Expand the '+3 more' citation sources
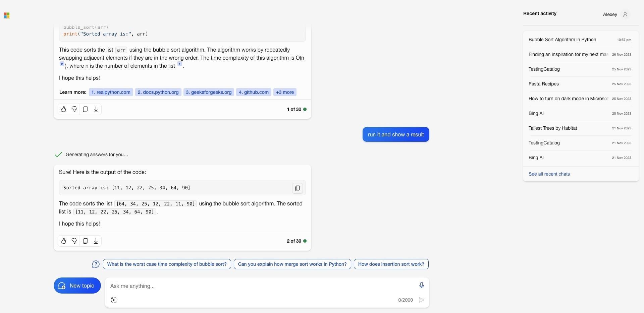 pos(284,92)
